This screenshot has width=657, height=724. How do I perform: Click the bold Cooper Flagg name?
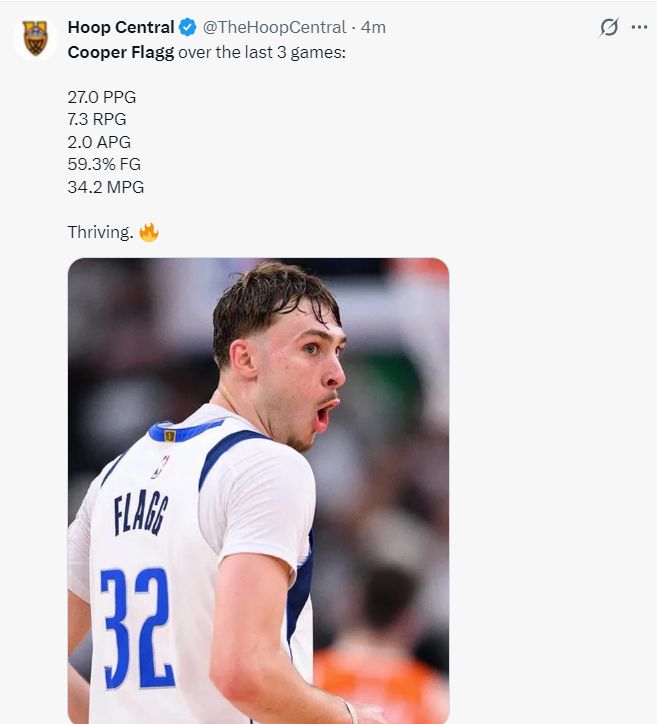click(114, 52)
